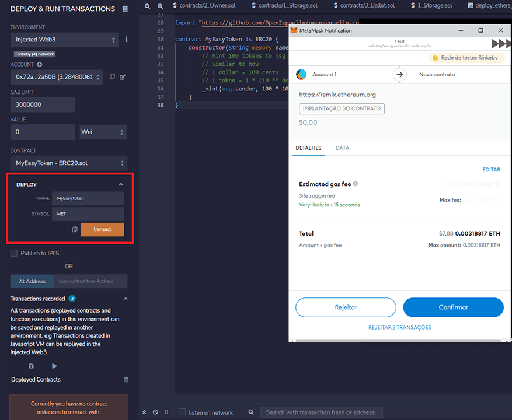Click Rejeitar to reject transaction
The image size is (512, 420).
click(346, 307)
